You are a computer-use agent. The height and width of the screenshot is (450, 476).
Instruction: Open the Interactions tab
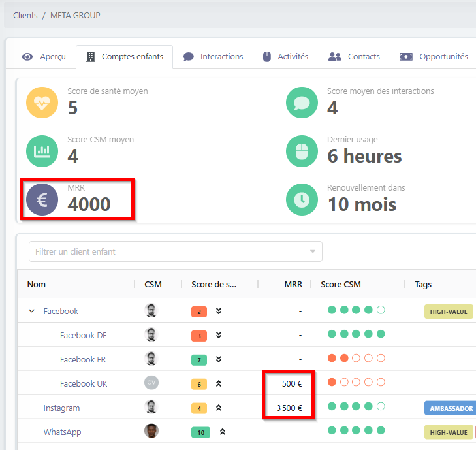pyautogui.click(x=213, y=57)
